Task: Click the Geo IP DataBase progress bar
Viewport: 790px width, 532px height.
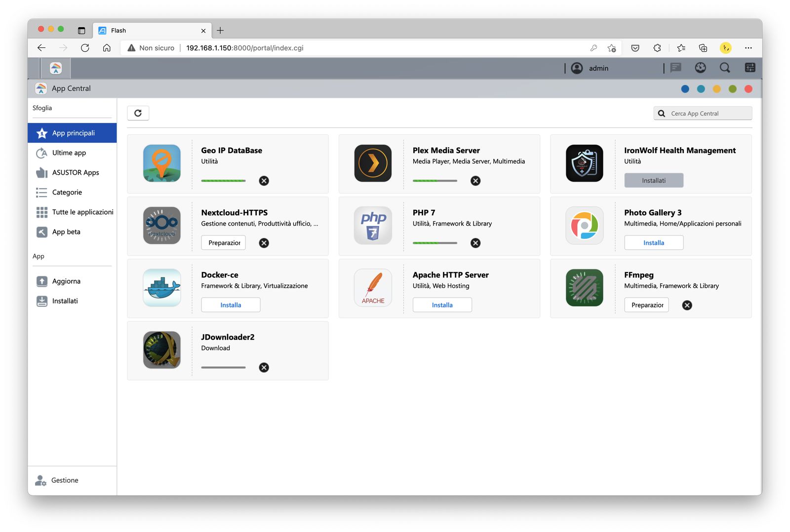Action: coord(223,181)
